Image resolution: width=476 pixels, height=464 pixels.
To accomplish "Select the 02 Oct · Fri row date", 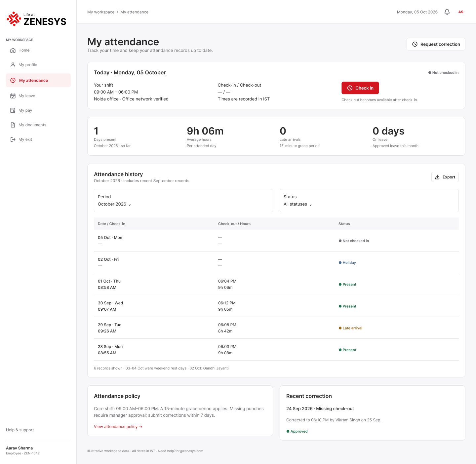I will point(108,259).
